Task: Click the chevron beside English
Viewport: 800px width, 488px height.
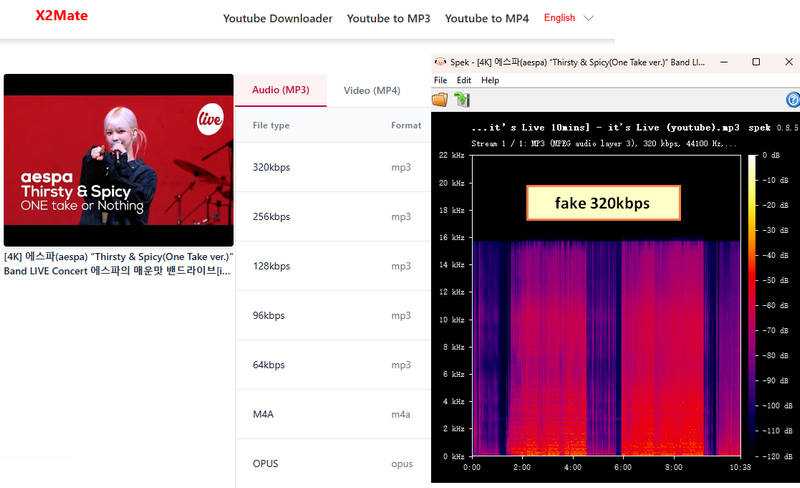Action: click(x=588, y=18)
